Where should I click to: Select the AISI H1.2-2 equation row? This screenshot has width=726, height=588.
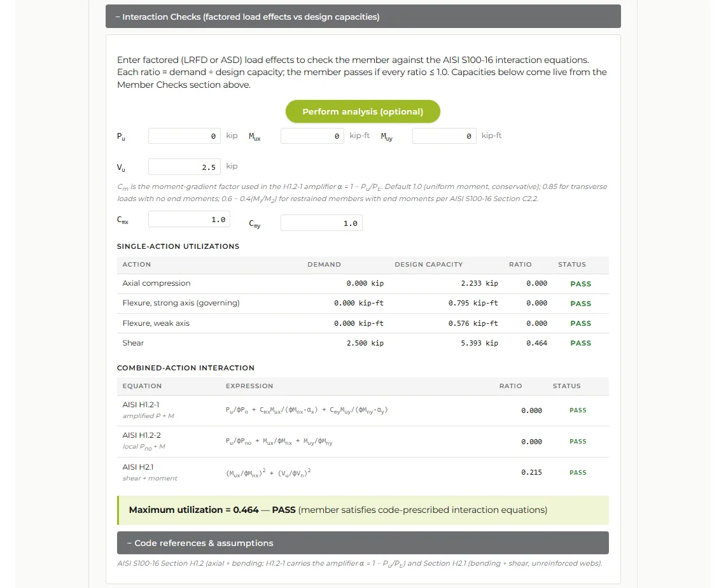pyautogui.click(x=363, y=442)
